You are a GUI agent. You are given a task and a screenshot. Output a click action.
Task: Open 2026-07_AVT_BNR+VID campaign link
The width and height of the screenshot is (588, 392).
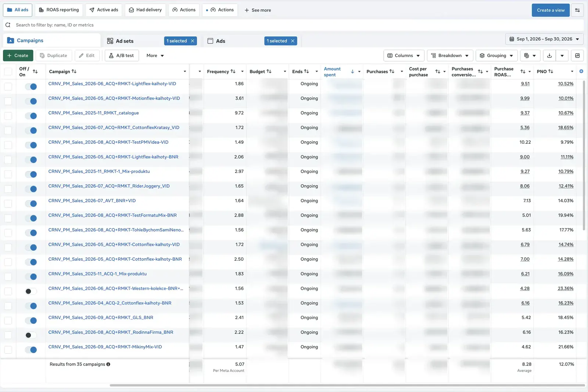point(92,201)
